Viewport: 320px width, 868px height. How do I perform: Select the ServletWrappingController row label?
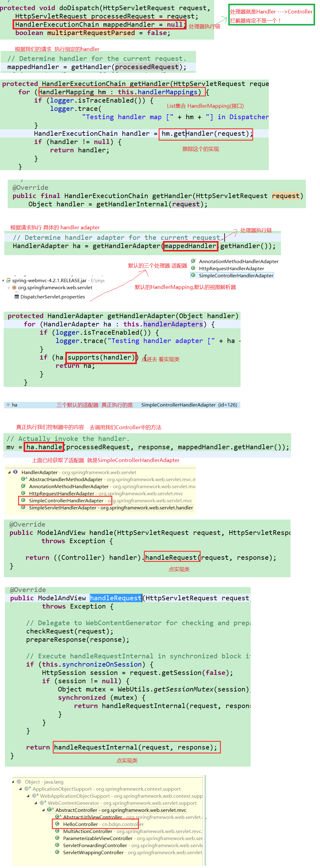[93, 853]
